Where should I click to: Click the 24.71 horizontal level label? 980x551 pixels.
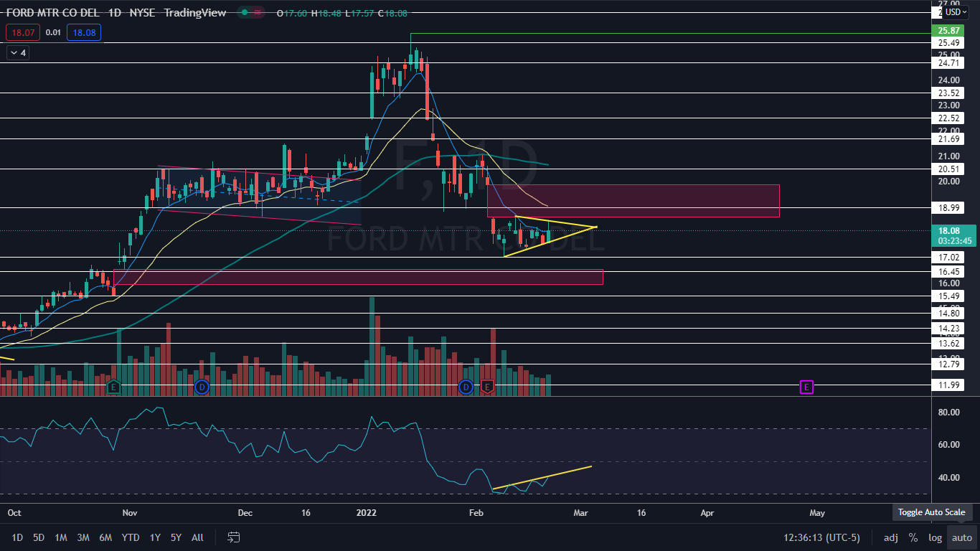click(x=948, y=63)
